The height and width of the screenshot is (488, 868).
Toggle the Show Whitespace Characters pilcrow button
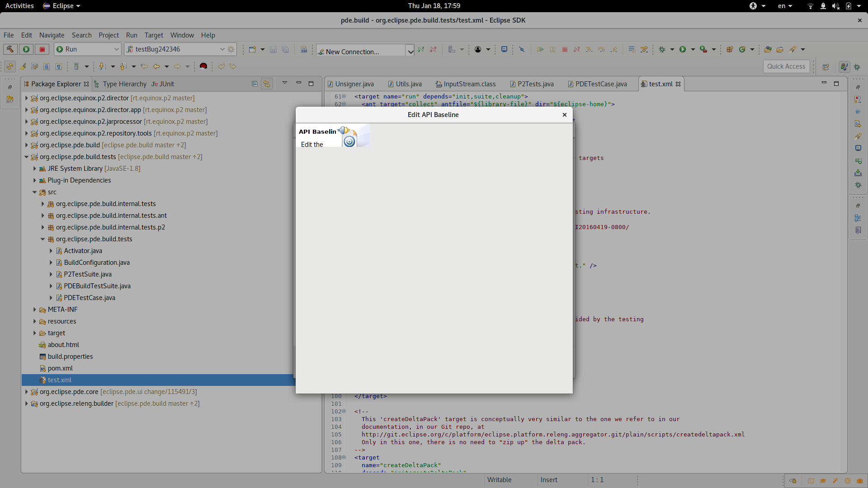pos(59,66)
